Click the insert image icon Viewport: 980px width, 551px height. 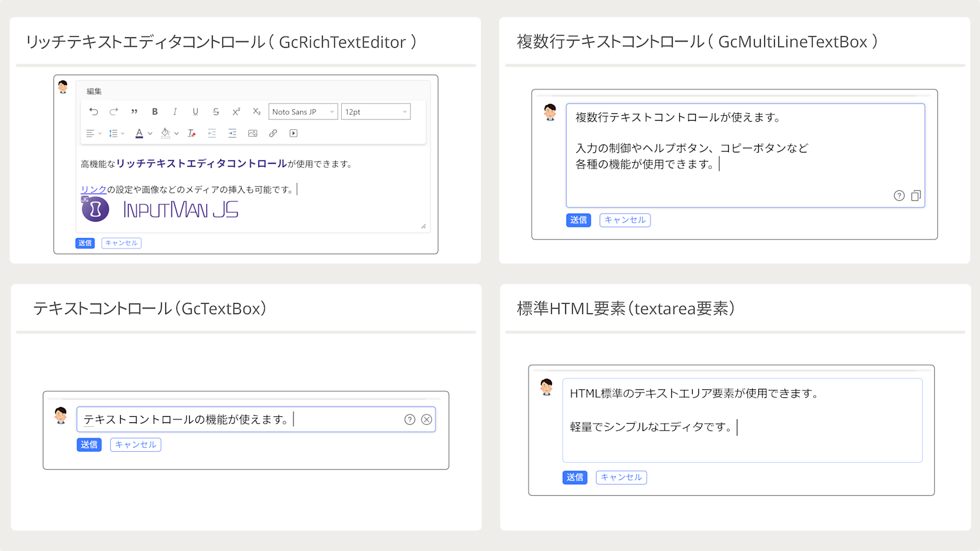pos(252,133)
